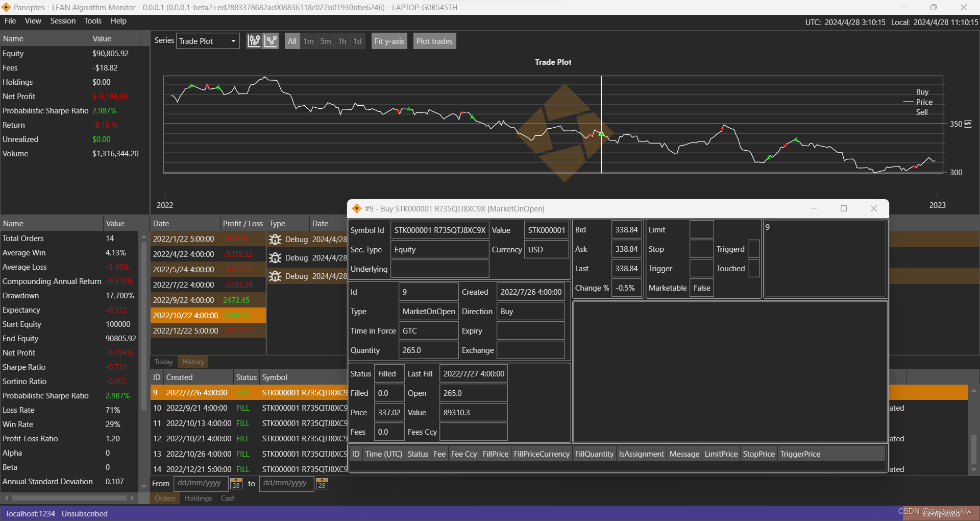
Task: Open the Help menu
Action: point(118,21)
